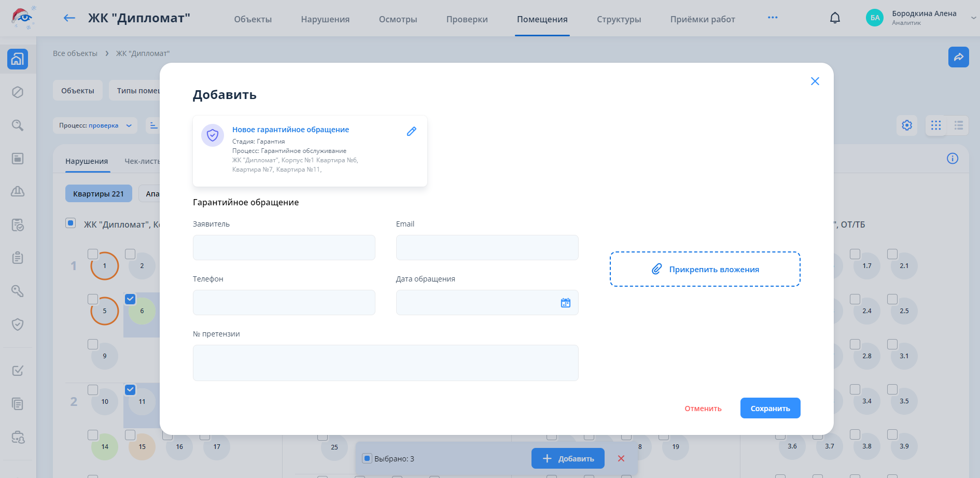Open the user profile menu chevron

coord(973,18)
